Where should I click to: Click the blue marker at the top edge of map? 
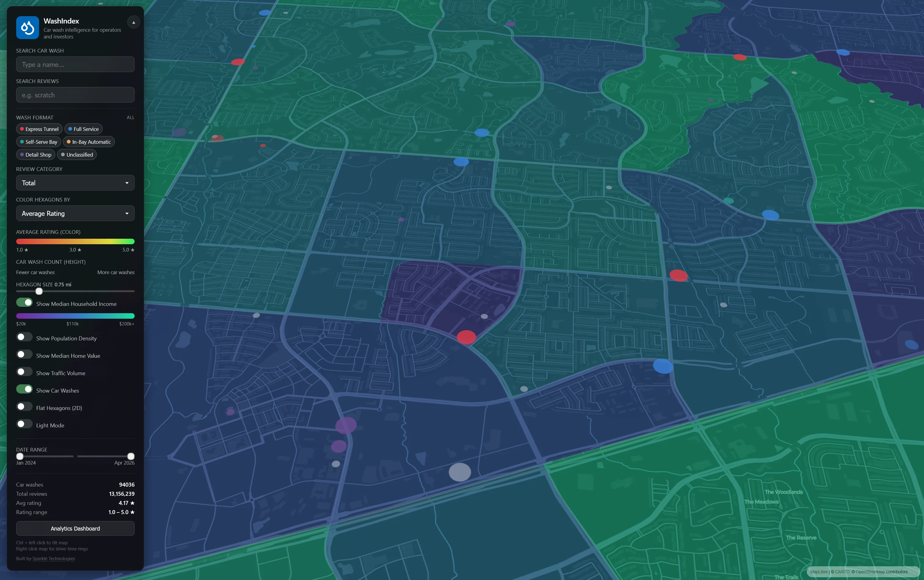(x=265, y=13)
